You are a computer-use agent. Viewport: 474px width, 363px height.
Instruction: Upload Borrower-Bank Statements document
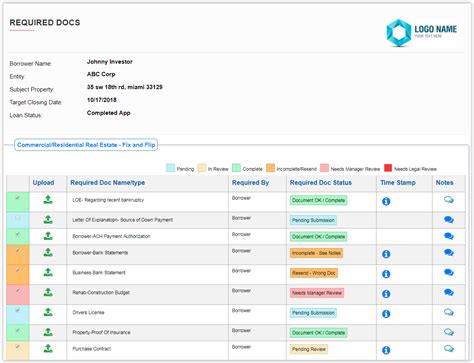point(48,252)
